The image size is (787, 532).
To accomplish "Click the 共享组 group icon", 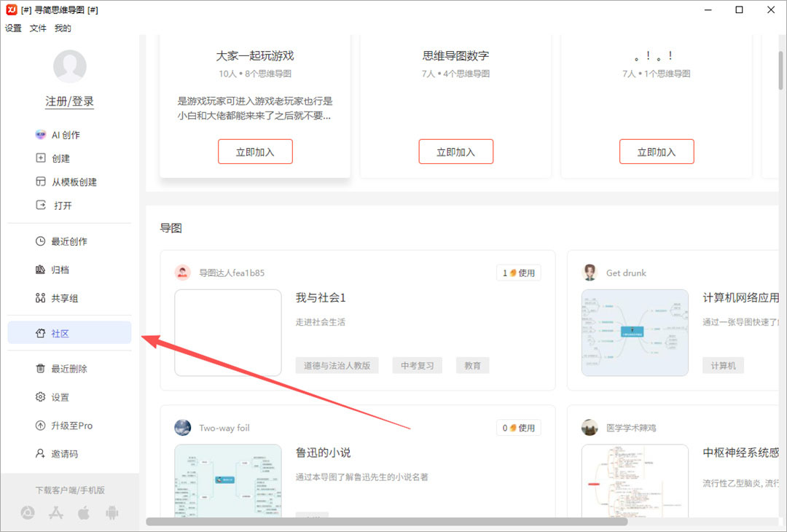I will tap(40, 298).
